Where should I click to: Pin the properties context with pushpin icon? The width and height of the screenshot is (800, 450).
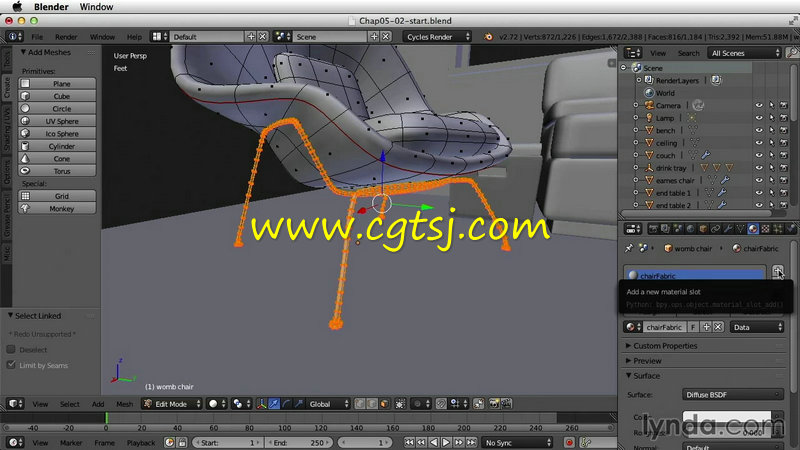coord(629,248)
